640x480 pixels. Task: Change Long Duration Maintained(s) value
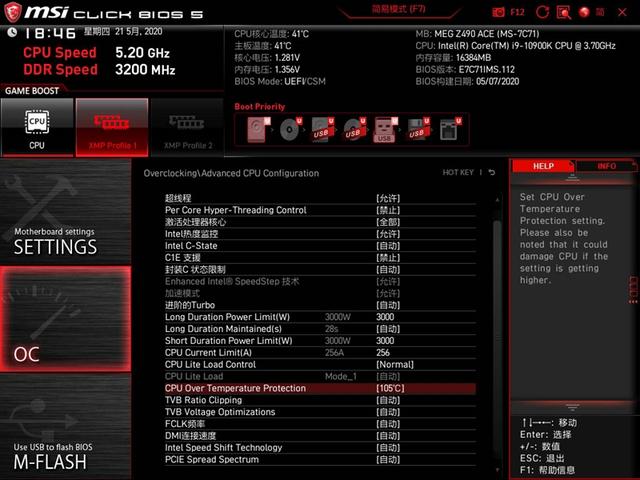pos(388,329)
